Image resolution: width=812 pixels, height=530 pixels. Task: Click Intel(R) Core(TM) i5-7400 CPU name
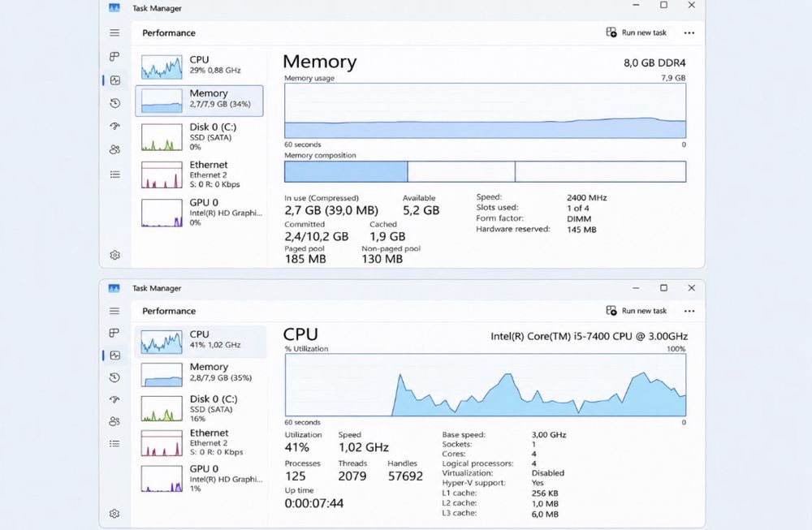click(x=590, y=336)
